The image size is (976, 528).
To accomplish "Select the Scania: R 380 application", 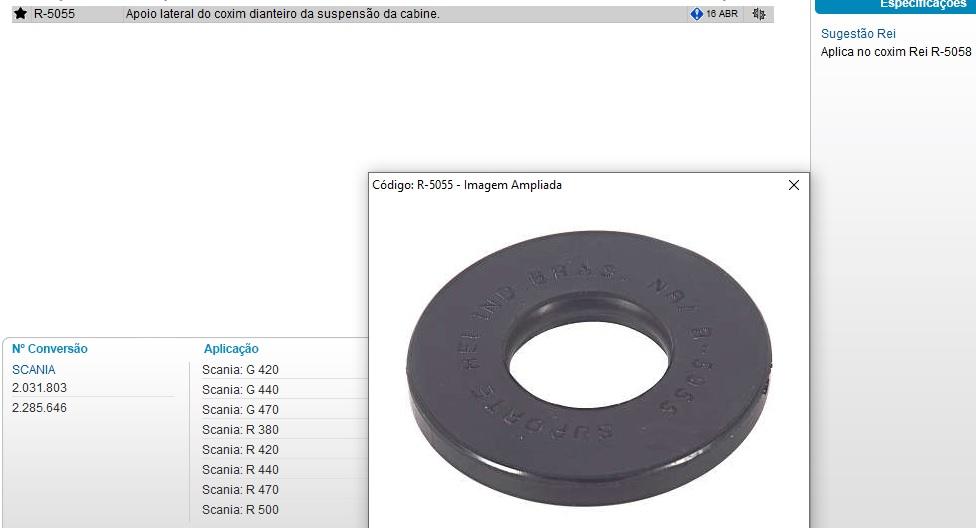I will point(240,430).
